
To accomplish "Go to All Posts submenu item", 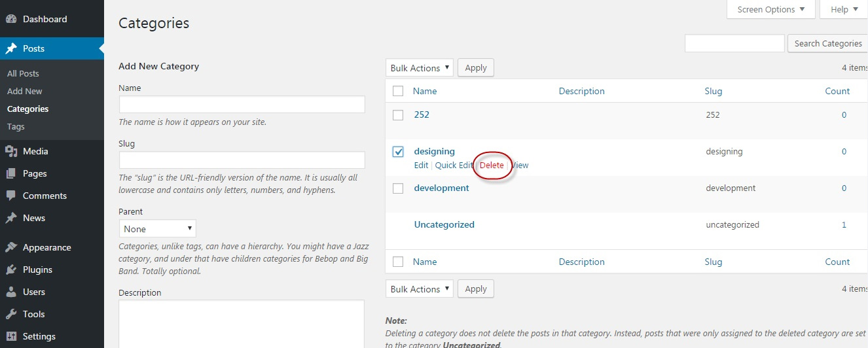I will [x=23, y=73].
